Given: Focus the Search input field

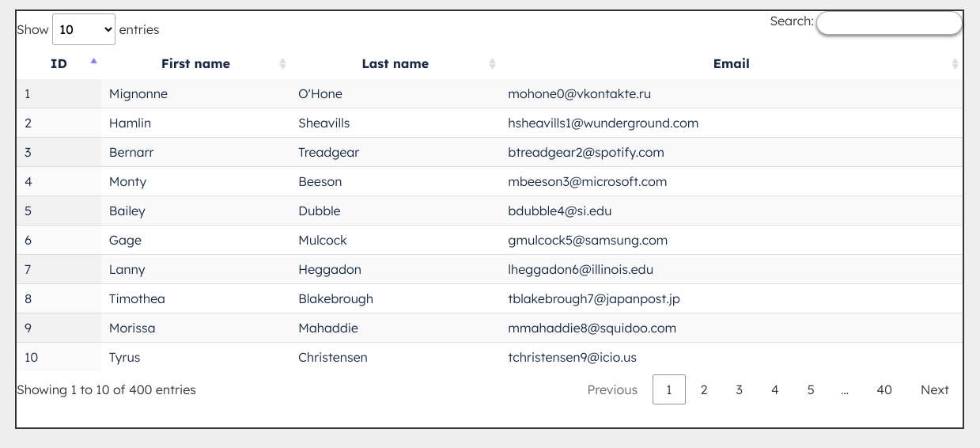Looking at the screenshot, I should [889, 23].
